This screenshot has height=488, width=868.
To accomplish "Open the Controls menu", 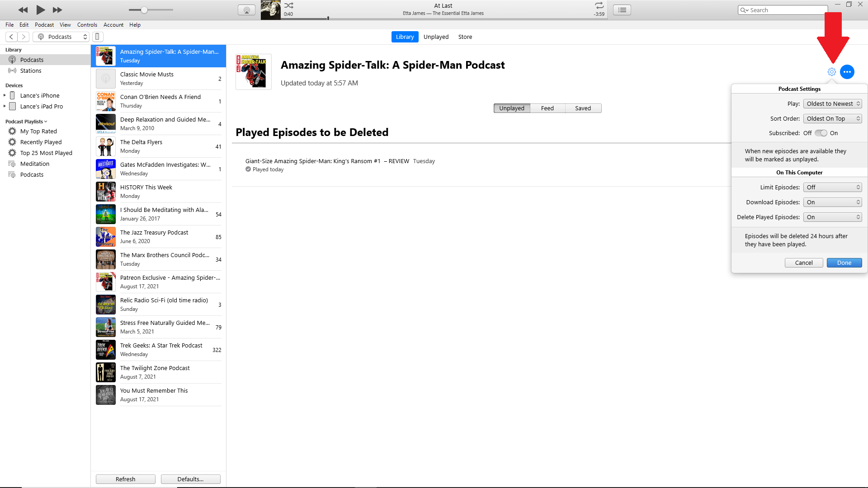I will 87,25.
